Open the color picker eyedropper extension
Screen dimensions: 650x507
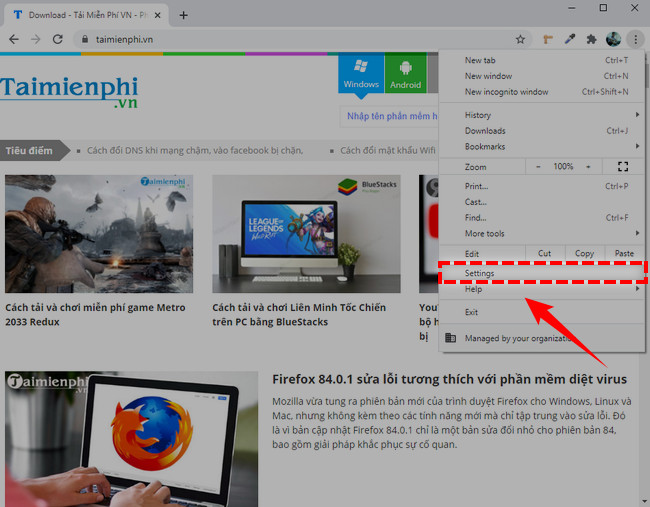pyautogui.click(x=570, y=39)
